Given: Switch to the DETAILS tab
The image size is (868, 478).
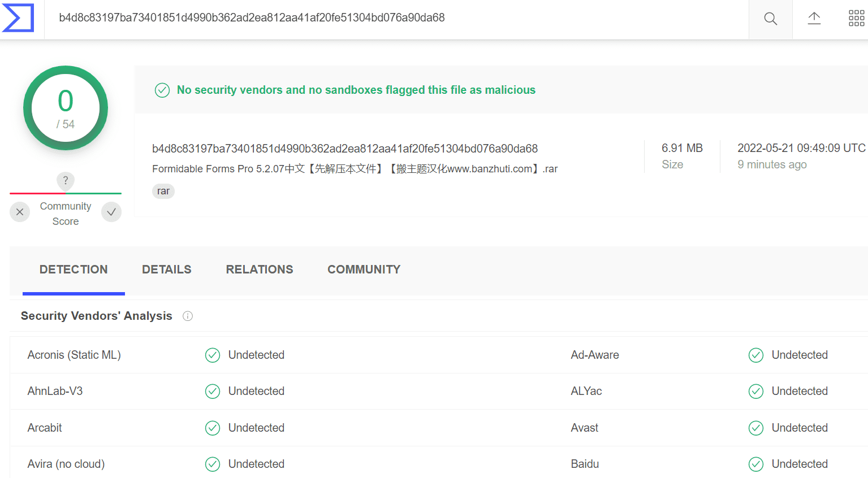Looking at the screenshot, I should tap(167, 270).
